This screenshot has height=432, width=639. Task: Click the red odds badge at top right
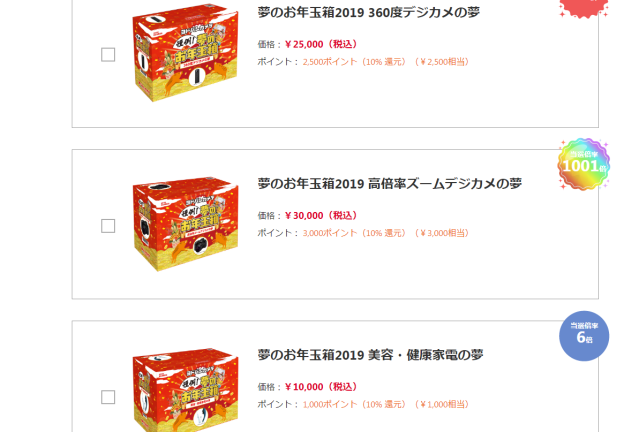(x=584, y=8)
